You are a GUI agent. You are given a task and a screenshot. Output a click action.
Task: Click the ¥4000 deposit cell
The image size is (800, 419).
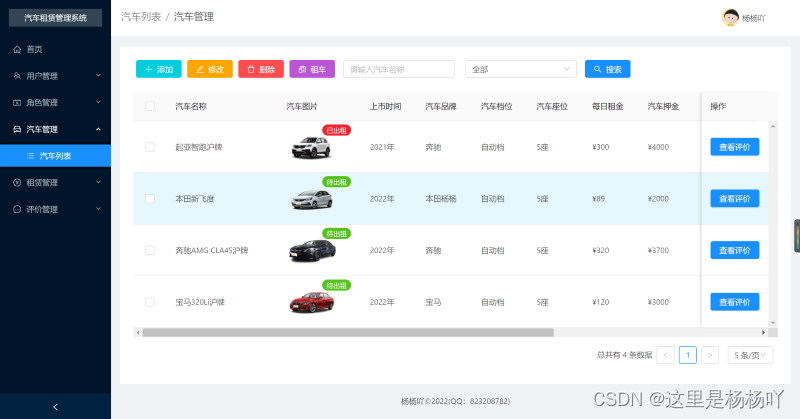[658, 147]
